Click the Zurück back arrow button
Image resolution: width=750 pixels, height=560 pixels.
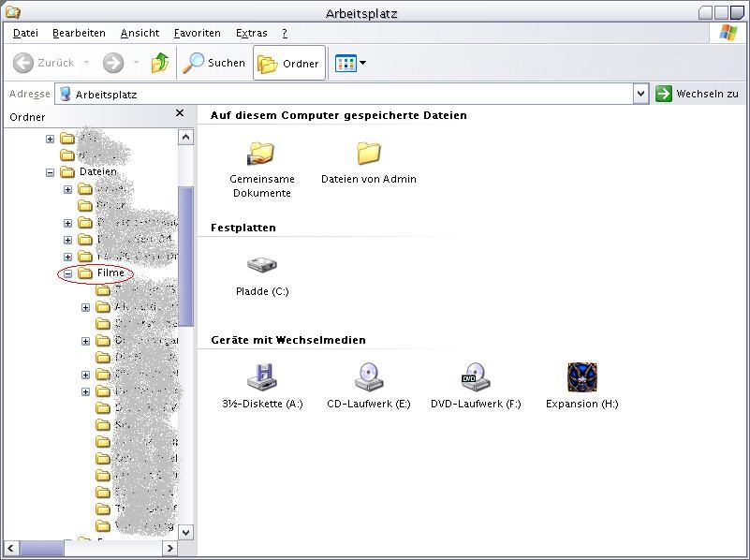[x=43, y=63]
